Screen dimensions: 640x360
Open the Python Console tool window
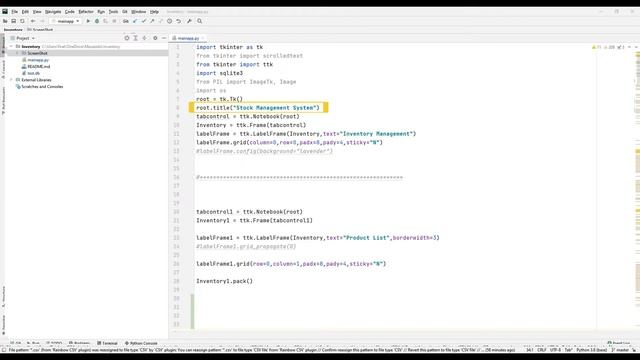point(141,343)
